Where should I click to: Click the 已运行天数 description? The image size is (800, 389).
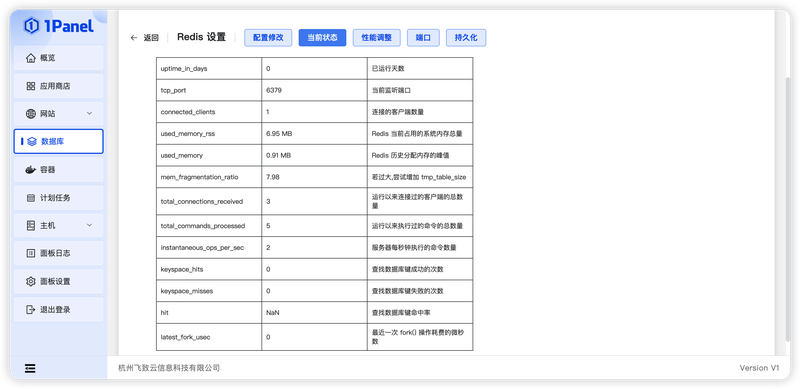click(x=388, y=68)
